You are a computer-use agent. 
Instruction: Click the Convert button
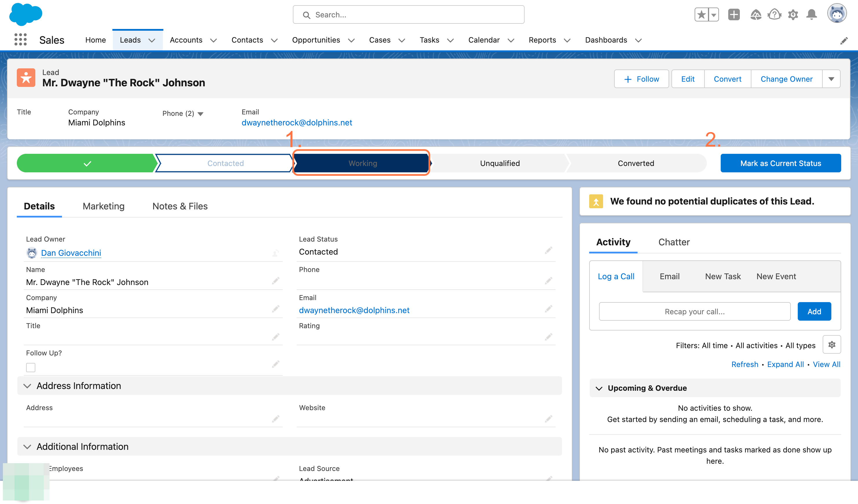tap(728, 79)
